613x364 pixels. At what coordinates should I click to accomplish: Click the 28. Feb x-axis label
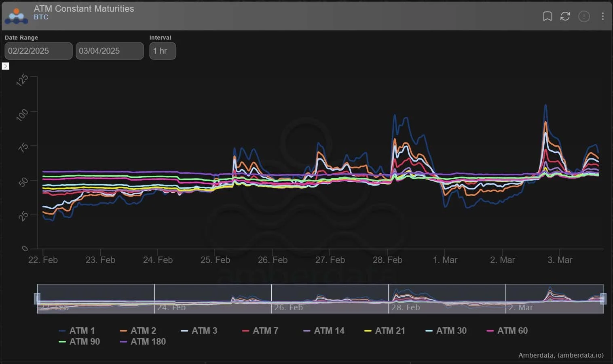point(387,260)
